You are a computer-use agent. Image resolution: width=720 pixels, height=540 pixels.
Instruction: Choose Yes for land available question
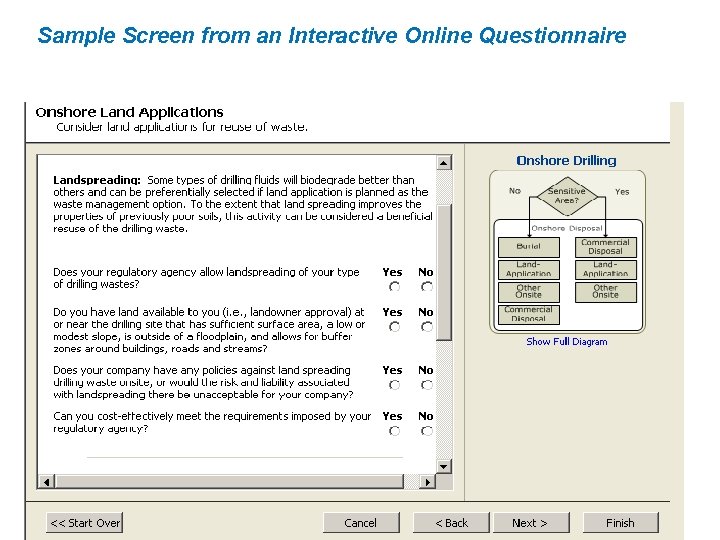394,326
